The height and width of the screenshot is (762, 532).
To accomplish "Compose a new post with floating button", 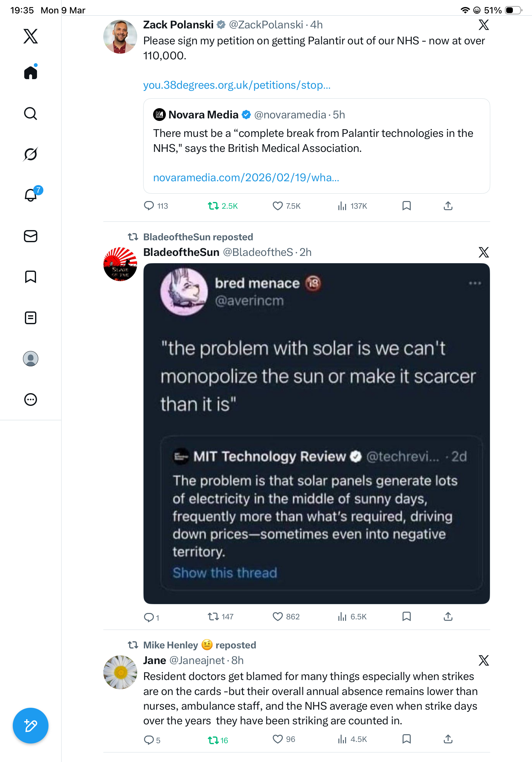I will 31,726.
